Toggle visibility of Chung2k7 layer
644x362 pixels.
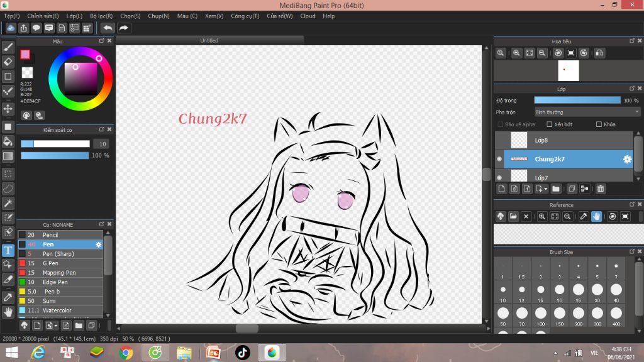tap(499, 159)
